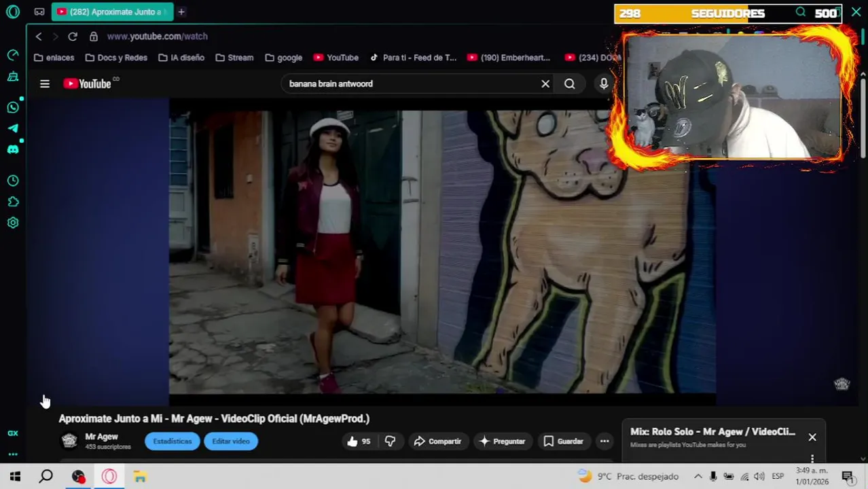The width and height of the screenshot is (868, 489).
Task: Open the GX Corner gamepad icon
Action: click(39, 12)
